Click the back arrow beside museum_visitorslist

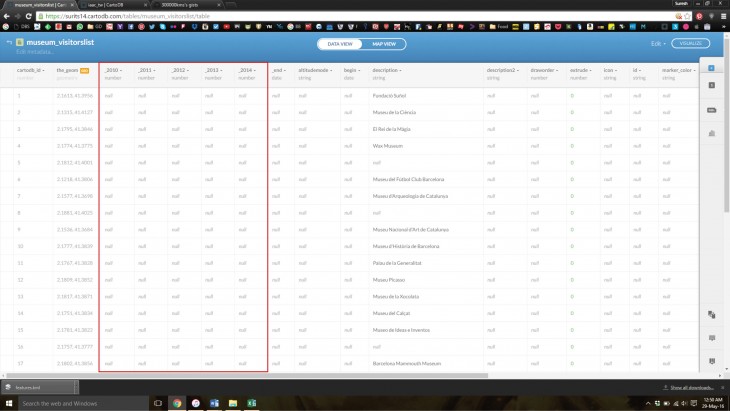click(9, 42)
